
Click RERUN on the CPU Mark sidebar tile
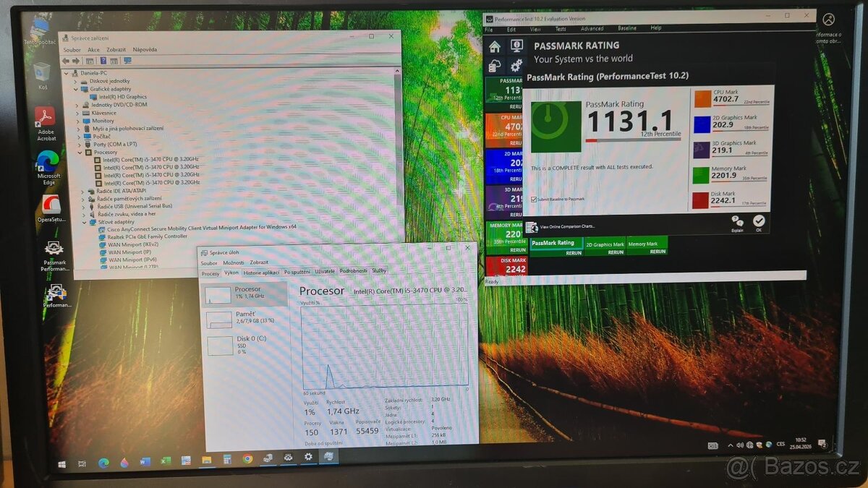coord(516,143)
